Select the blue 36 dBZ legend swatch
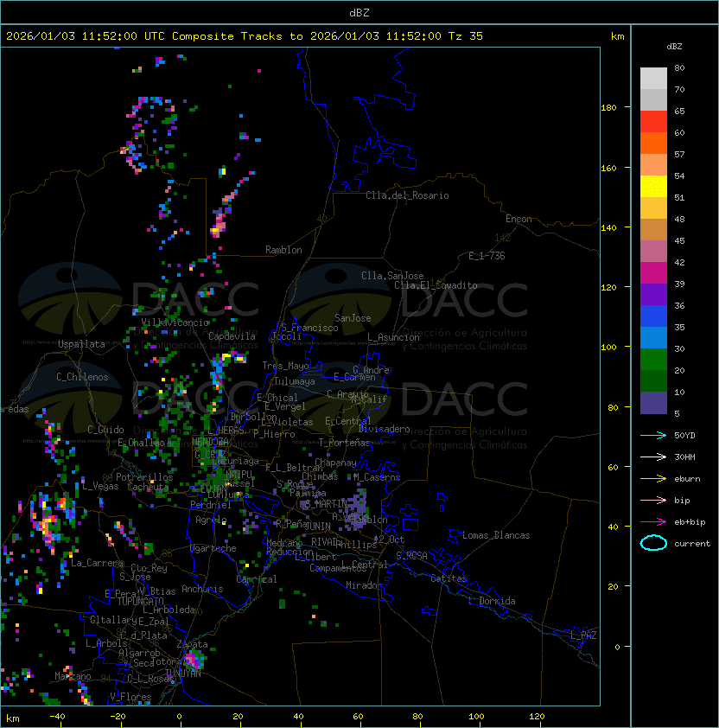The image size is (719, 728). pos(653,316)
